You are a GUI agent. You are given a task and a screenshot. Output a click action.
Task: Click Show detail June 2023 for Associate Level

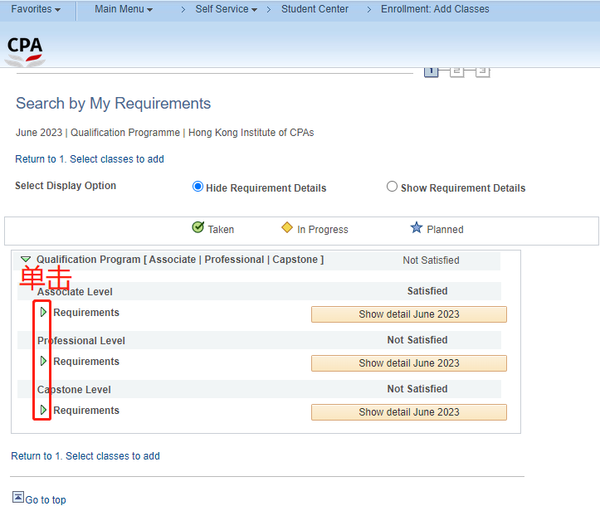pyautogui.click(x=409, y=314)
